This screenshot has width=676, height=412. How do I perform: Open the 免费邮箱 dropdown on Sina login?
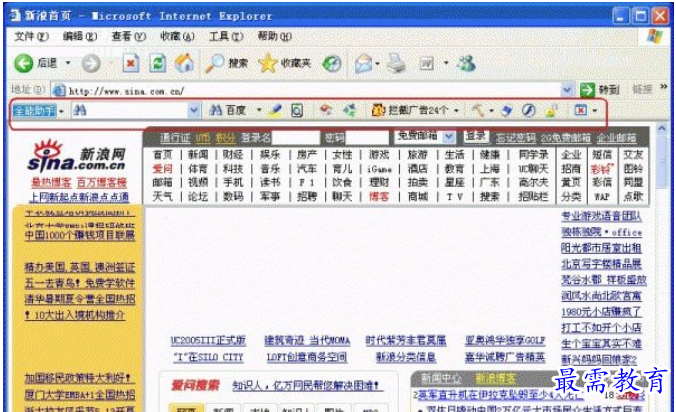tap(449, 137)
